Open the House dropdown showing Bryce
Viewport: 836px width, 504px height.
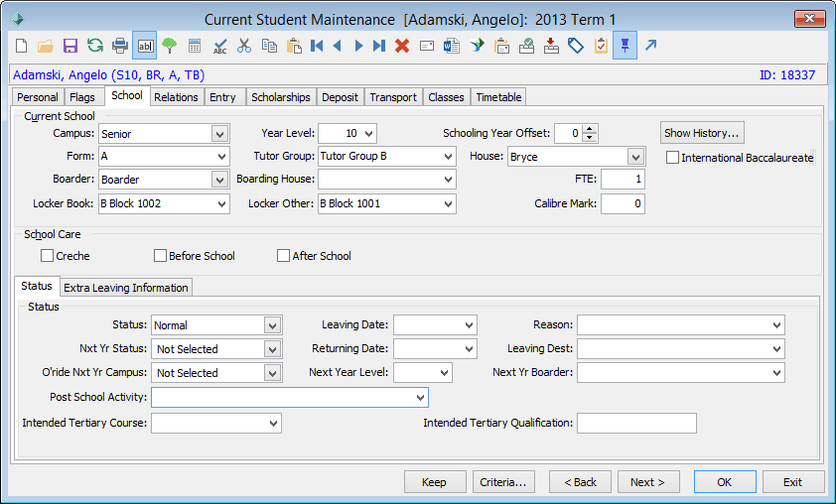coord(635,157)
